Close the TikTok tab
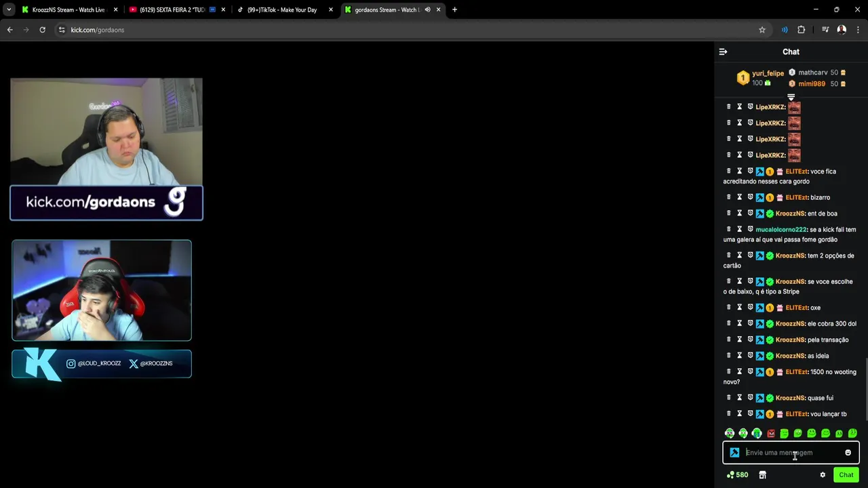Image resolution: width=868 pixels, height=488 pixels. pos(331,9)
